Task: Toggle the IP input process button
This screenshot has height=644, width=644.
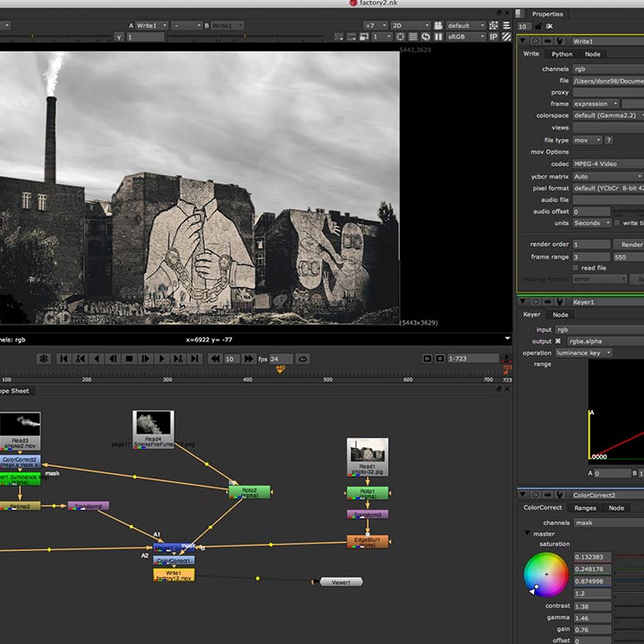Action: (x=494, y=37)
